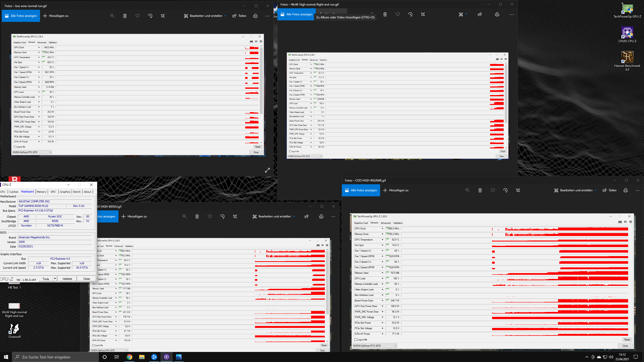
Task: Switch to the Memory tab in CPU-Z
Action: tap(42, 192)
